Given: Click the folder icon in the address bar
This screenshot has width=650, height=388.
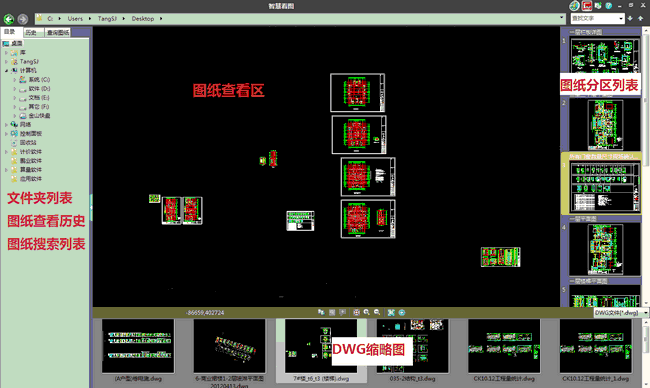Looking at the screenshot, I should 39,18.
